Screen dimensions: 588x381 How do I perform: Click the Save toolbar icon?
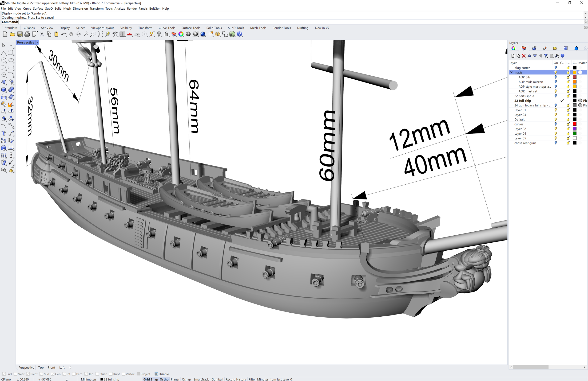20,34
